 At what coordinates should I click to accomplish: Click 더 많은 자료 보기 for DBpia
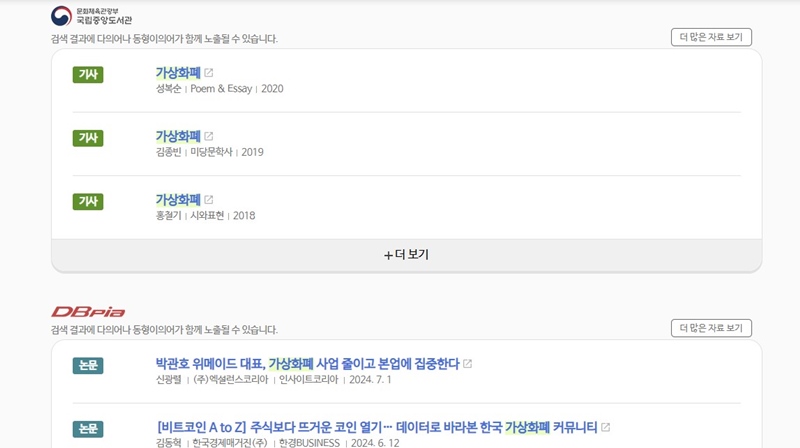coord(711,328)
